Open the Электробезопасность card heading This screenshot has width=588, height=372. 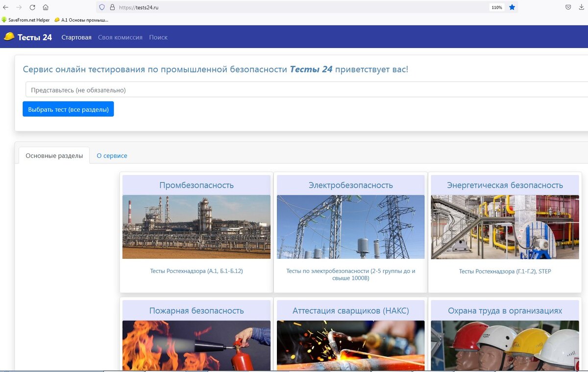[x=351, y=185]
